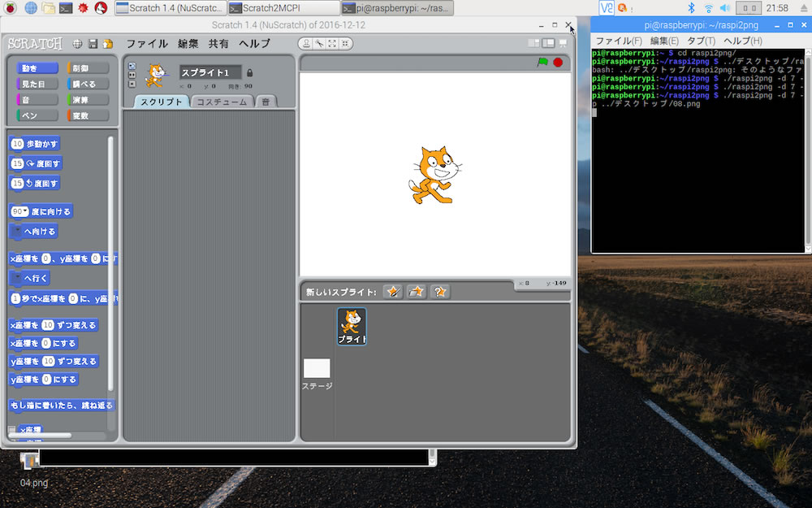The image size is (812, 508).
Task: Click the turn clockwise 15 度回す block
Action: click(x=36, y=163)
